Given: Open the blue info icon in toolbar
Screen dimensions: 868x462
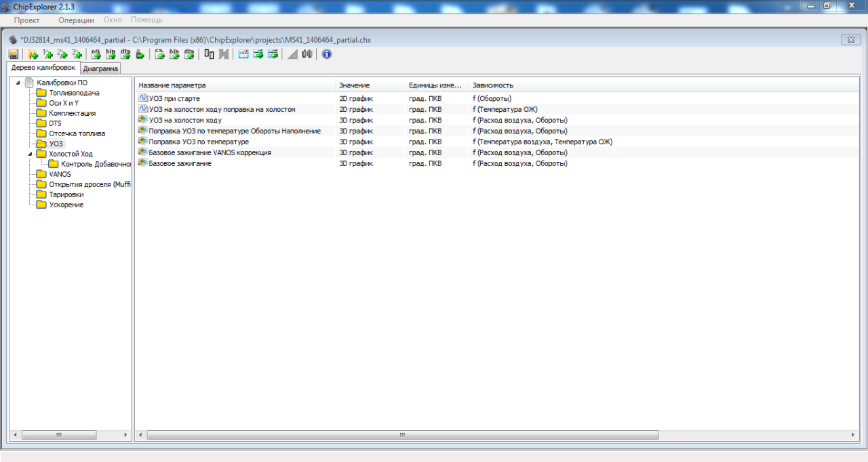Looking at the screenshot, I should [327, 54].
